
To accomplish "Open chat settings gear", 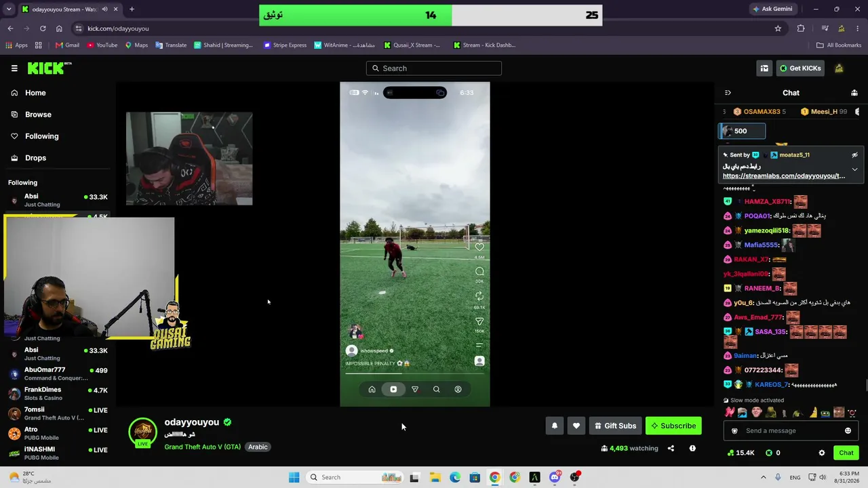I will coord(822,453).
